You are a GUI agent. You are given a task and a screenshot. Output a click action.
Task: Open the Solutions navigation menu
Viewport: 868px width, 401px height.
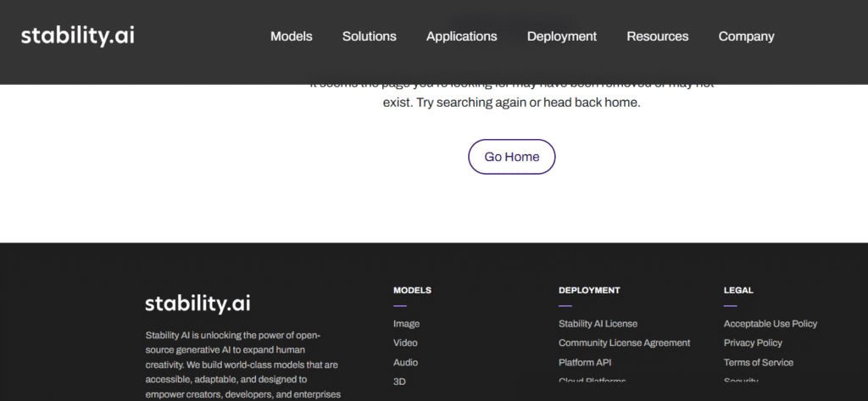click(x=369, y=36)
